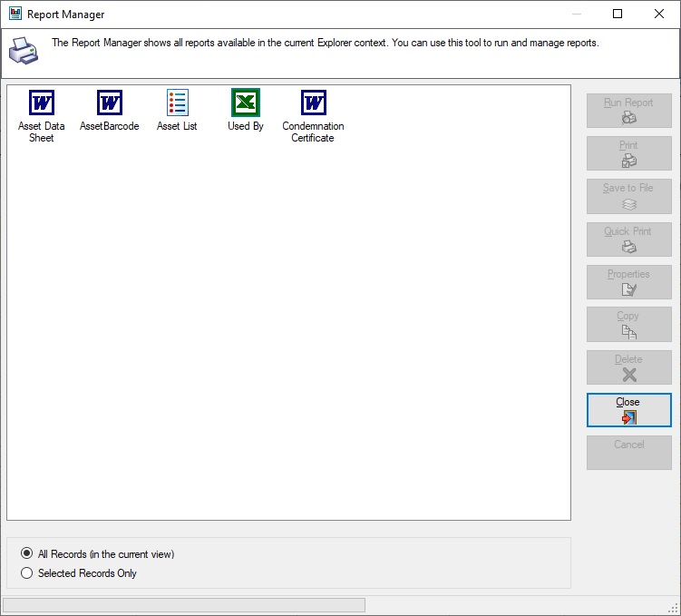Click the Run Report button
The width and height of the screenshot is (681, 616).
click(x=629, y=111)
